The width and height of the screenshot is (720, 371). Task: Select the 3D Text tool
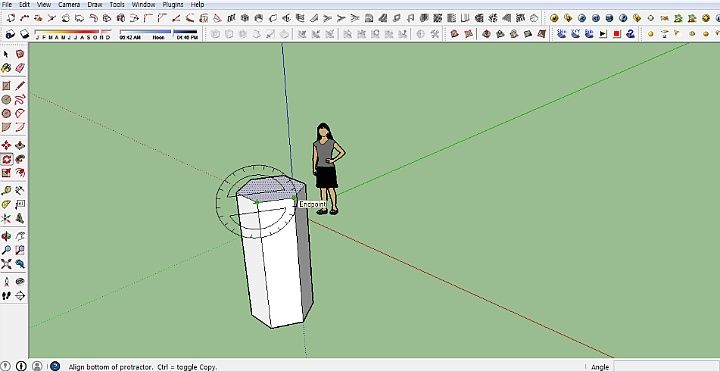click(20, 218)
